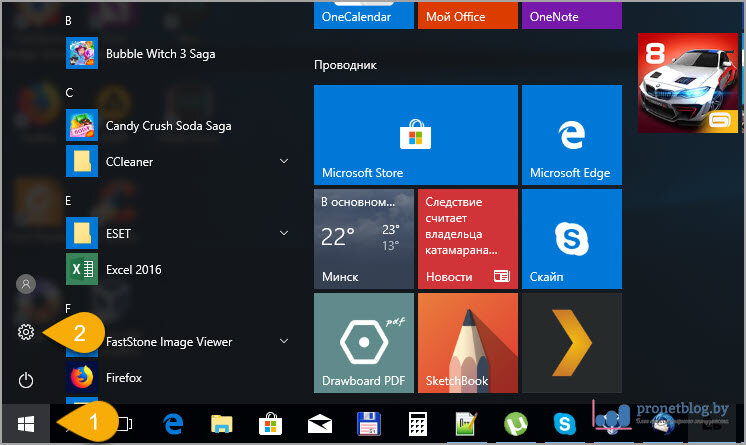The width and height of the screenshot is (746, 445).
Task: Open the Drawboard PDF tile
Action: 364,343
